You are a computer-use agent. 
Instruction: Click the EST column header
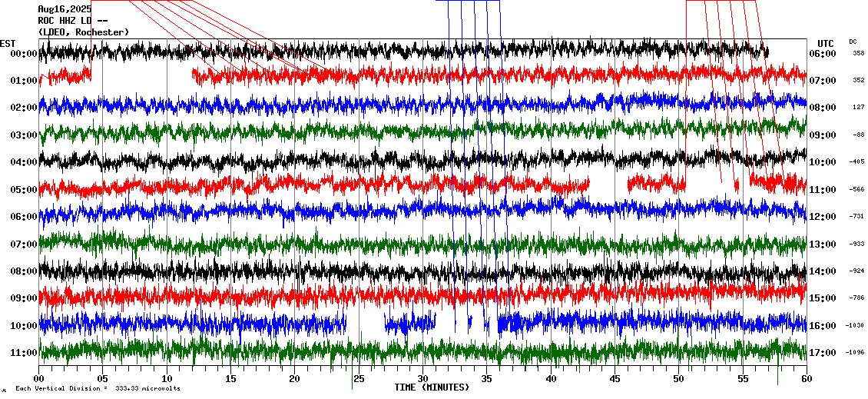point(8,43)
